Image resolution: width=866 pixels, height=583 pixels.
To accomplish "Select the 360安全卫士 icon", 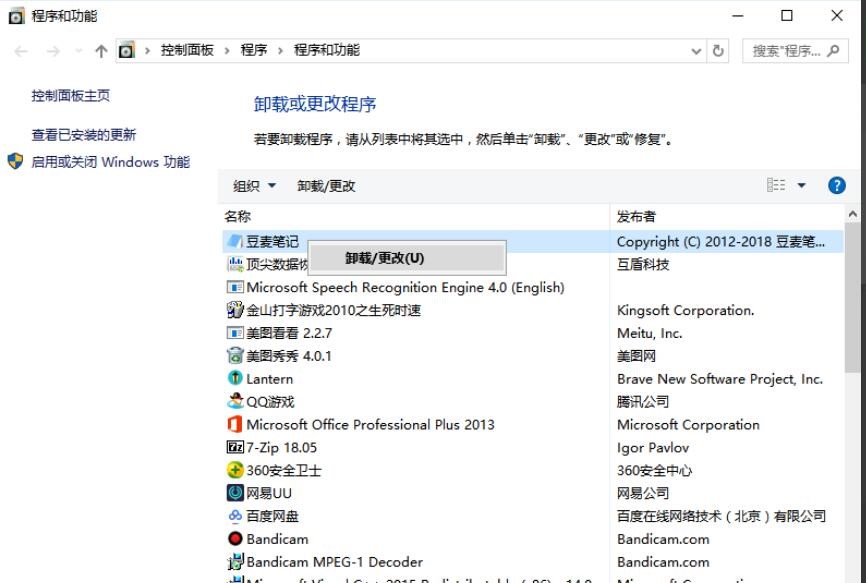I will point(235,470).
